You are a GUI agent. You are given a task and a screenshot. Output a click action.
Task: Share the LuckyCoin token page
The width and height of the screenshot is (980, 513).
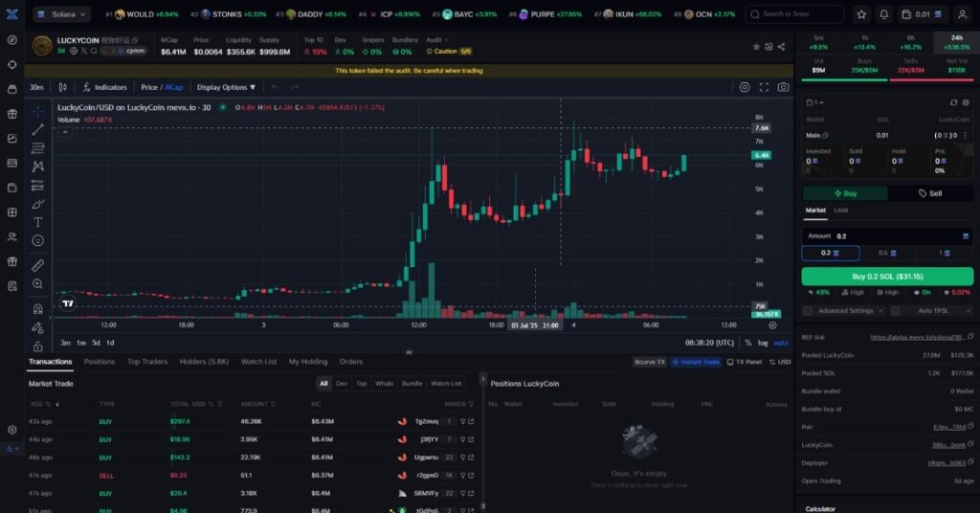click(781, 47)
